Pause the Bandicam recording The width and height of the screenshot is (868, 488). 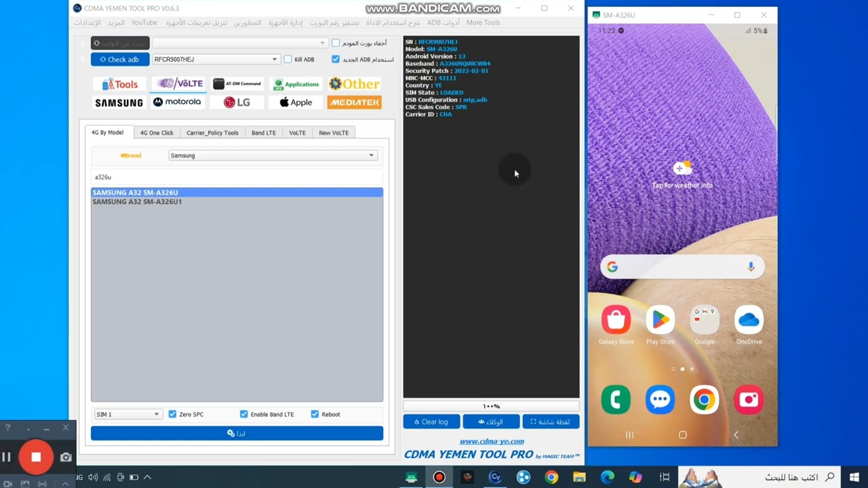click(x=6, y=457)
